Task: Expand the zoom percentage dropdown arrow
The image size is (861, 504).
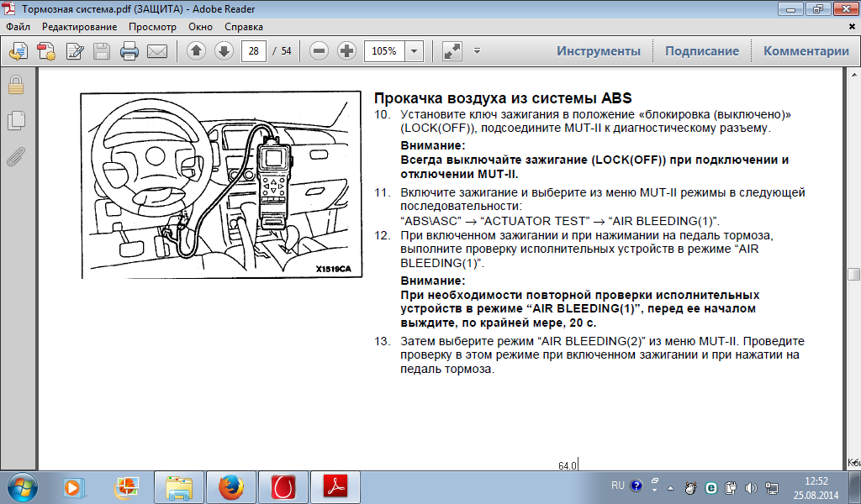Action: (414, 51)
